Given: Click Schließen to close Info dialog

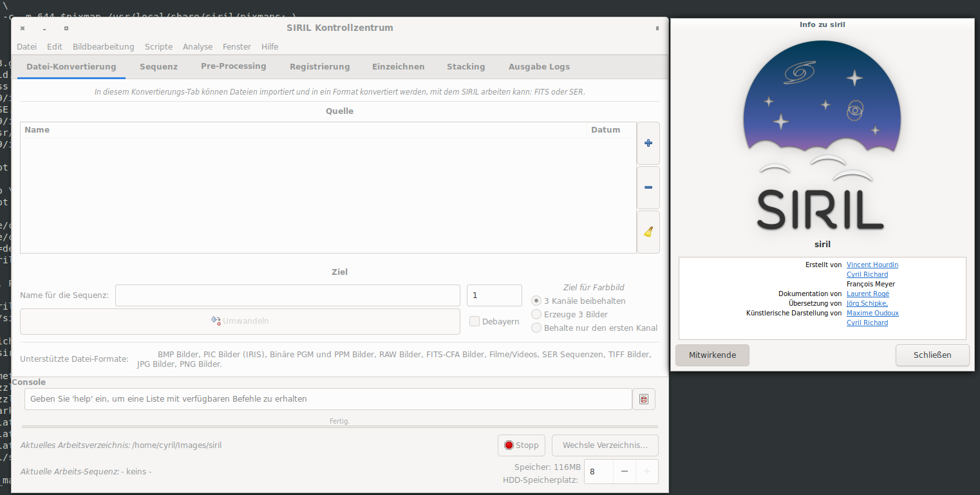Looking at the screenshot, I should click(x=932, y=355).
